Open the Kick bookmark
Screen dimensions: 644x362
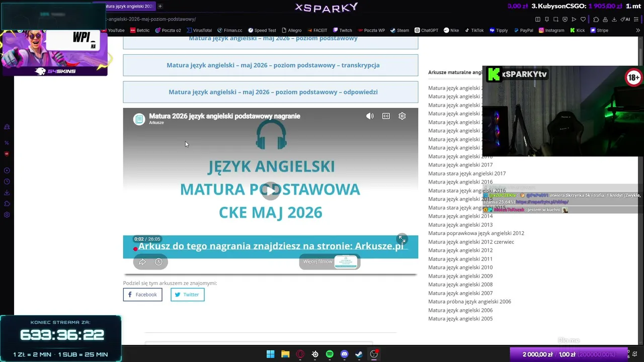(577, 30)
